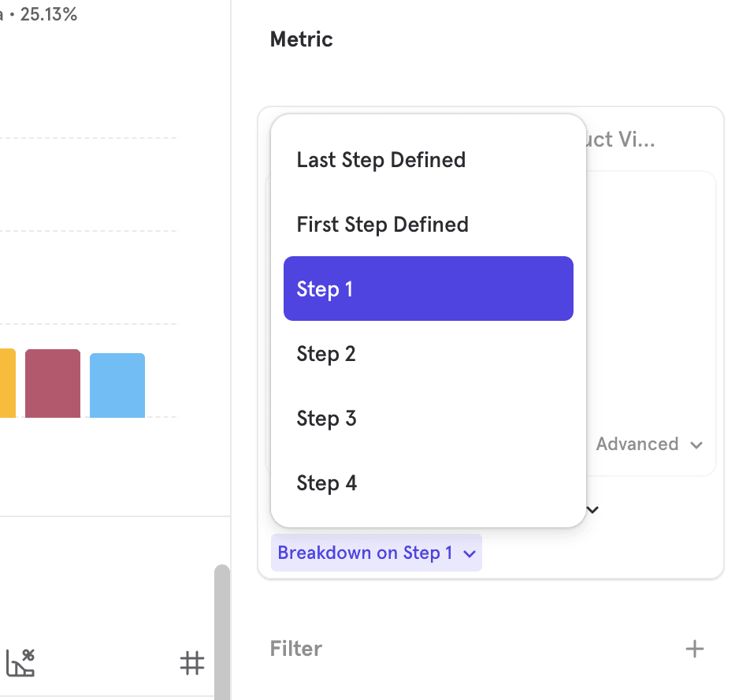Click the yellow bar in the chart
750x700 pixels.
click(7, 383)
